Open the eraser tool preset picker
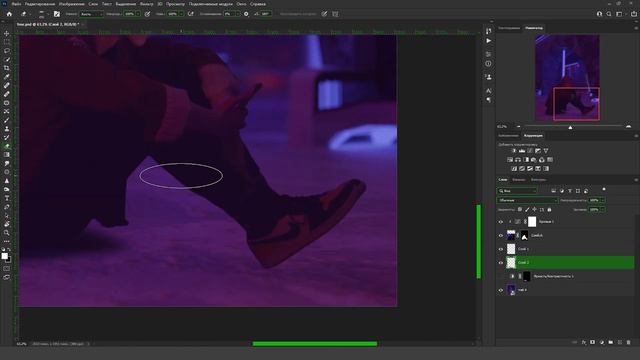 click(26, 14)
